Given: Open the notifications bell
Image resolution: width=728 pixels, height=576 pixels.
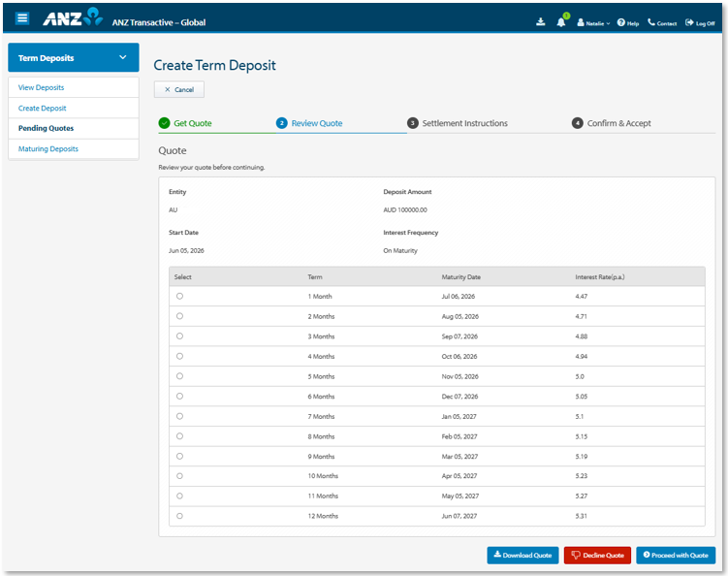Looking at the screenshot, I should point(561,22).
